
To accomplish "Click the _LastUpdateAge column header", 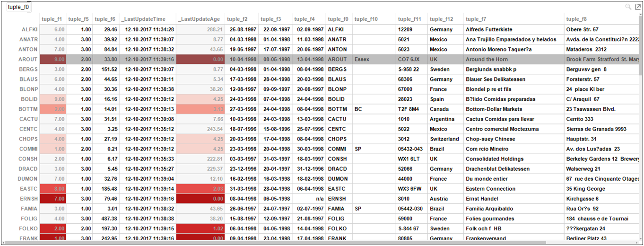I will coord(200,19).
